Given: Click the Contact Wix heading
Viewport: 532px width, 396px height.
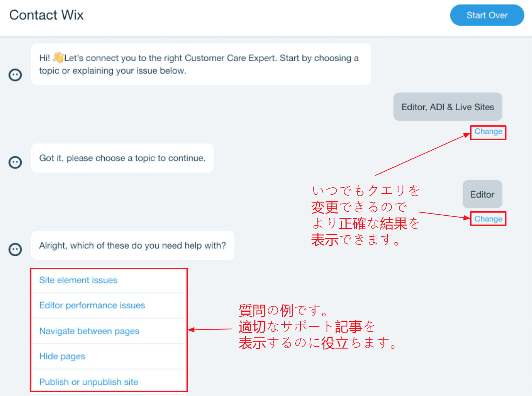Looking at the screenshot, I should tap(46, 15).
